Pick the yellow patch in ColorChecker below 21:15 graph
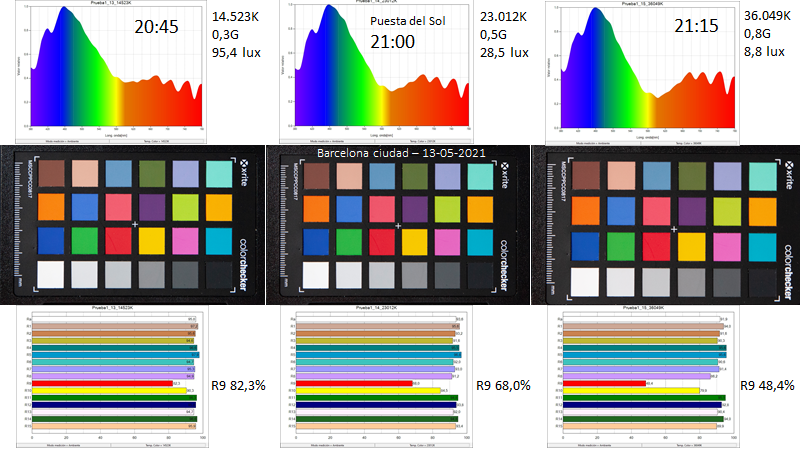Image resolution: width=800 pixels, height=450 pixels. click(x=692, y=246)
